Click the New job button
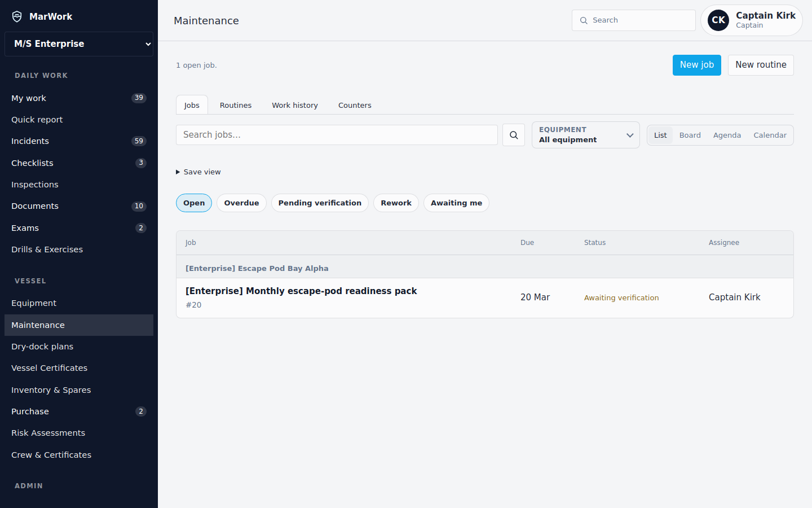The image size is (812, 508). click(x=697, y=65)
